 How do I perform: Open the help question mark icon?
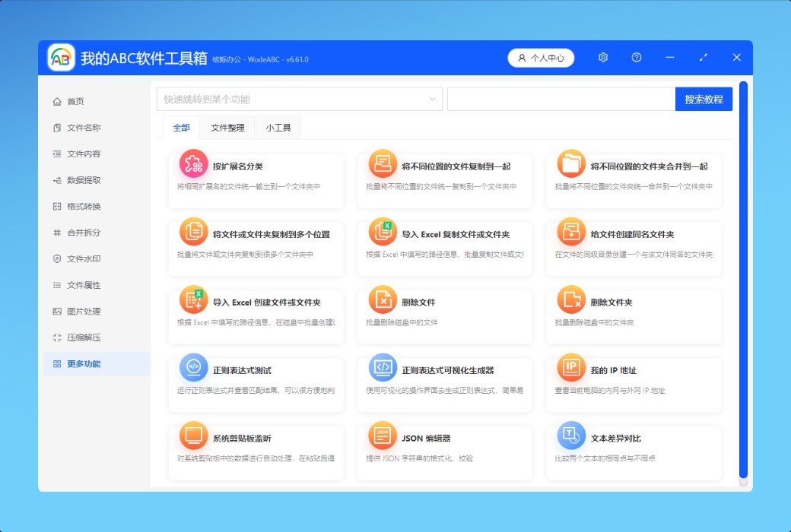coord(637,58)
